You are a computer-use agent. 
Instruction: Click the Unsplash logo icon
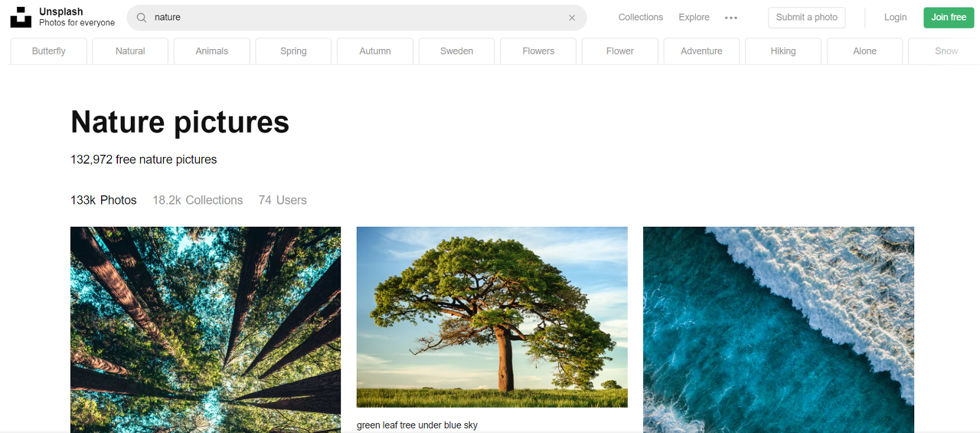click(x=21, y=17)
